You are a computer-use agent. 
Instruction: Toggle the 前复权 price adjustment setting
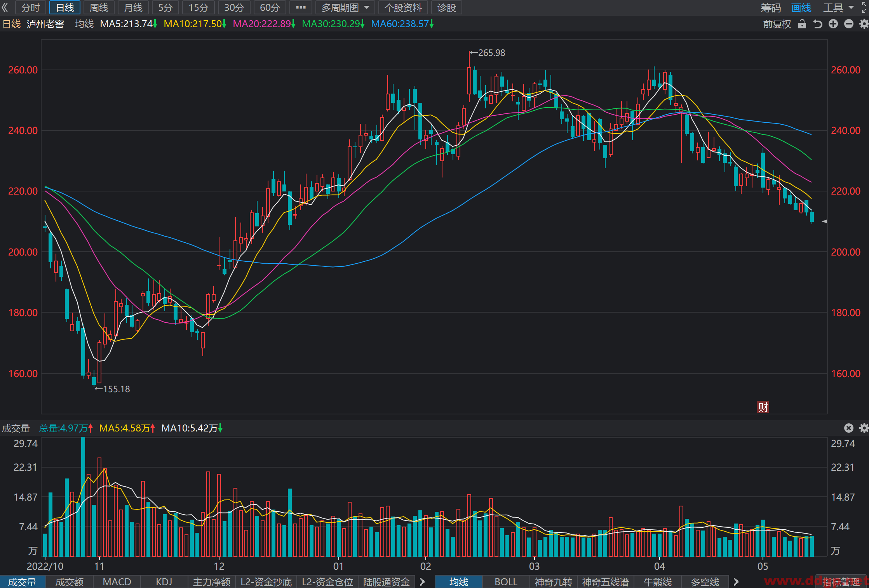(777, 24)
